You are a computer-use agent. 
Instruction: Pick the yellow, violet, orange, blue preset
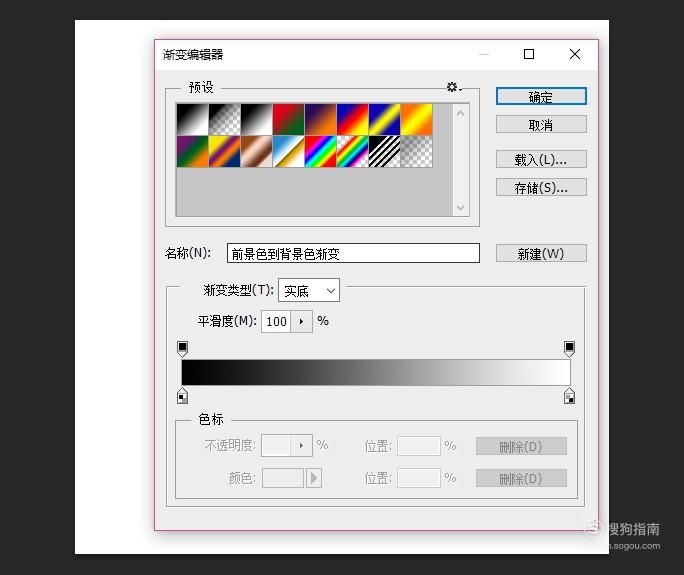225,151
